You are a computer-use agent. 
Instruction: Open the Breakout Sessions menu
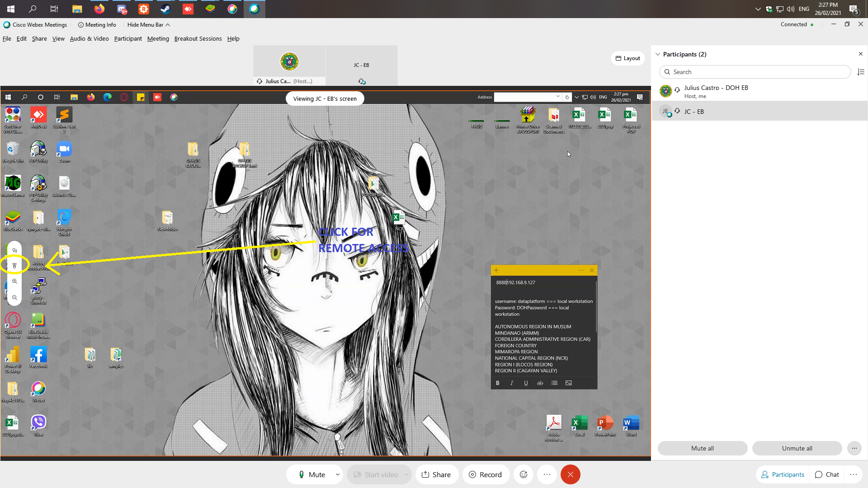[x=198, y=39]
